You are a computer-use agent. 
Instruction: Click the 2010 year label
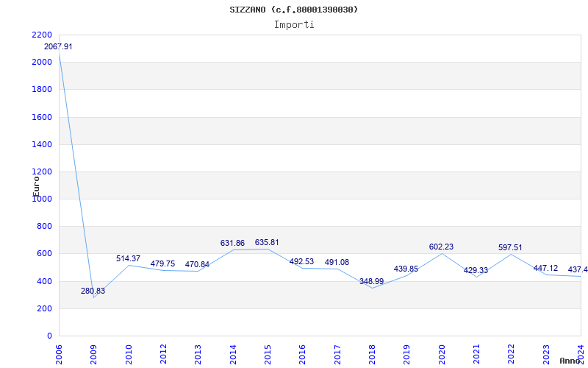pos(129,355)
